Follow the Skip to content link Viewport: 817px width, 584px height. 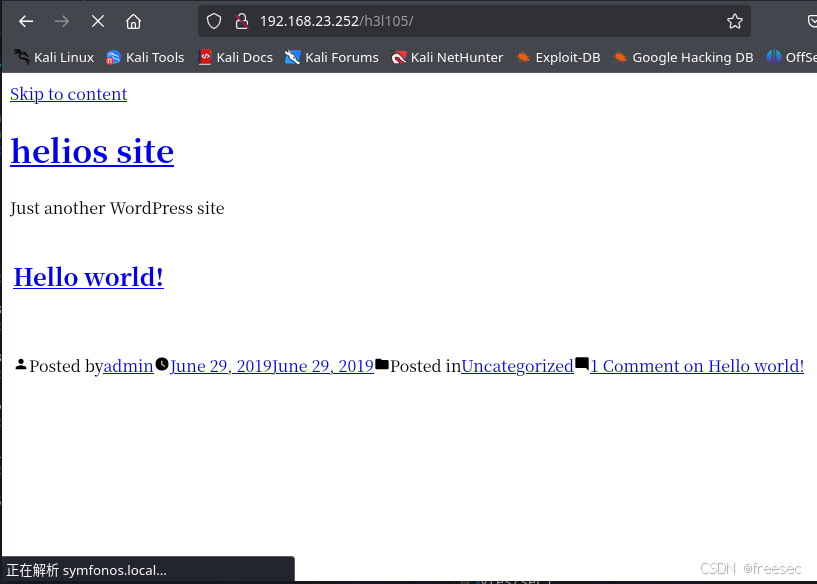pyautogui.click(x=68, y=94)
